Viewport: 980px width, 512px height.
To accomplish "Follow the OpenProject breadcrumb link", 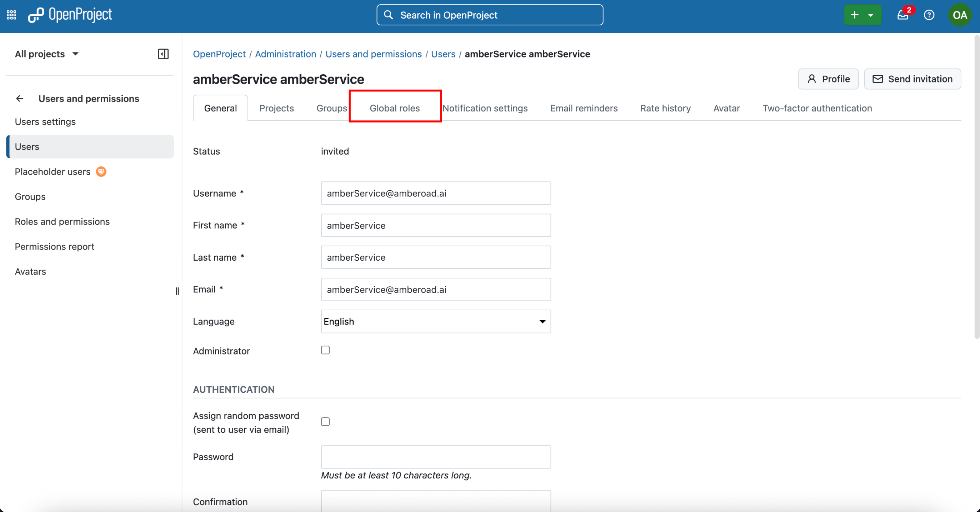I will pyautogui.click(x=219, y=54).
